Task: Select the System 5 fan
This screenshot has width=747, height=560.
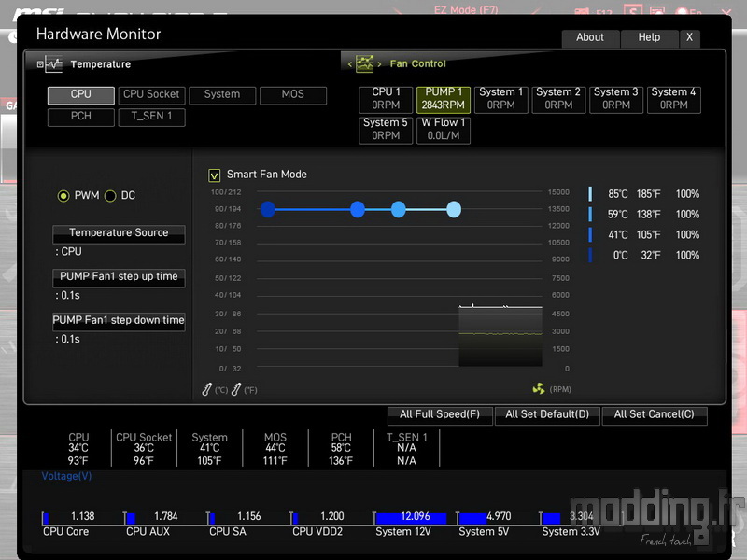Action: [x=386, y=130]
